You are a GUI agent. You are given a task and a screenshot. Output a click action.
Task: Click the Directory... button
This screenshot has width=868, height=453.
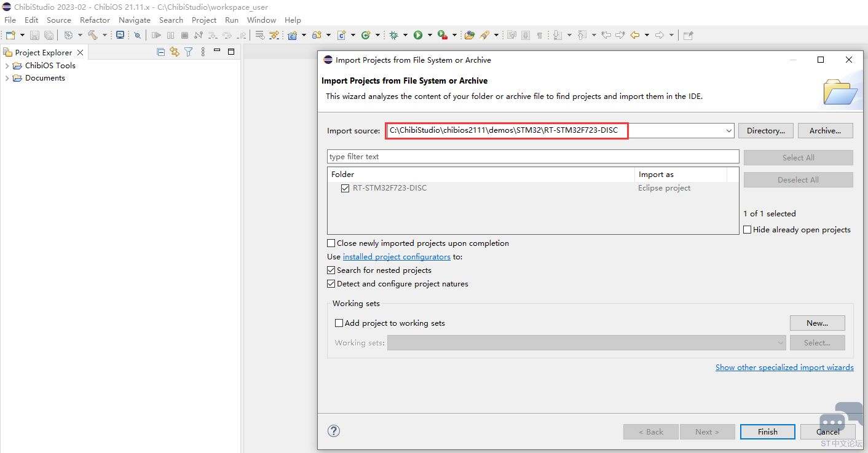click(766, 131)
